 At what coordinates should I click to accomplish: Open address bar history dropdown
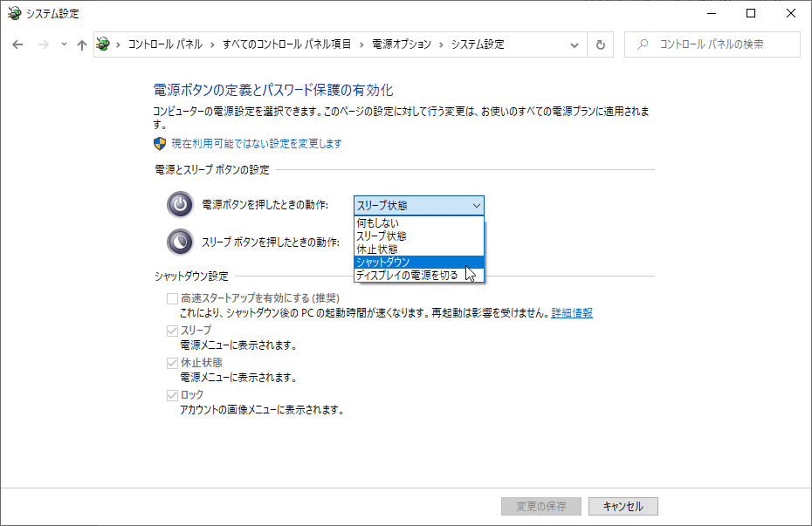(575, 45)
